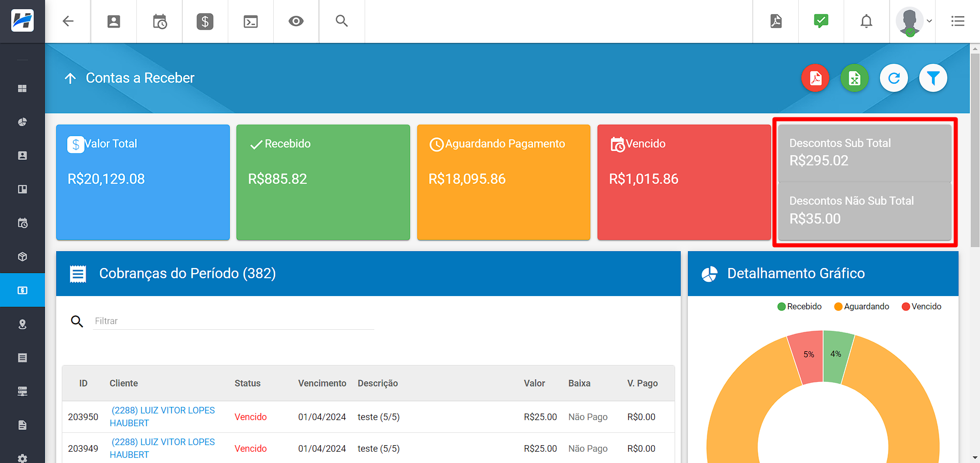Open the contact card icon in toolbar

point(113,21)
